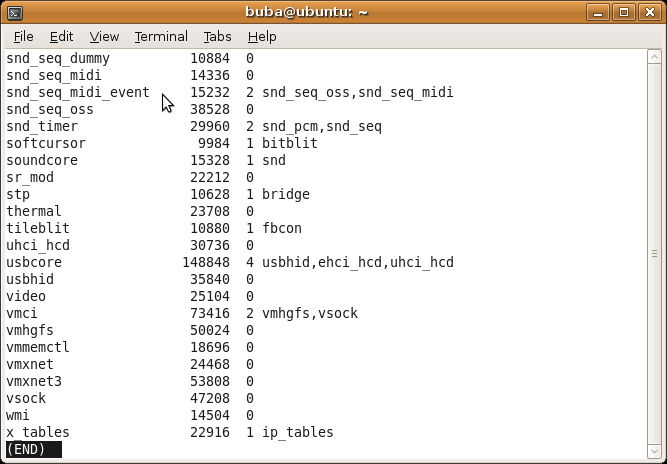Image resolution: width=667 pixels, height=464 pixels.
Task: Click the vmhgfs,vsock dependency text
Action: point(310,313)
